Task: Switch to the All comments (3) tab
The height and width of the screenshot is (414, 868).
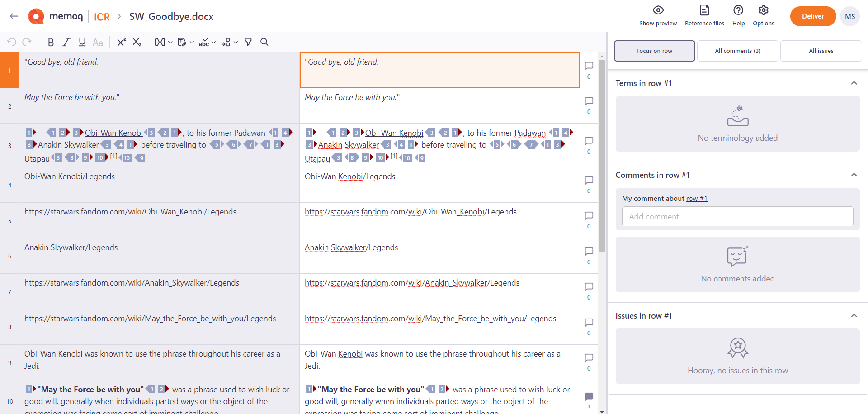Action: (737, 51)
